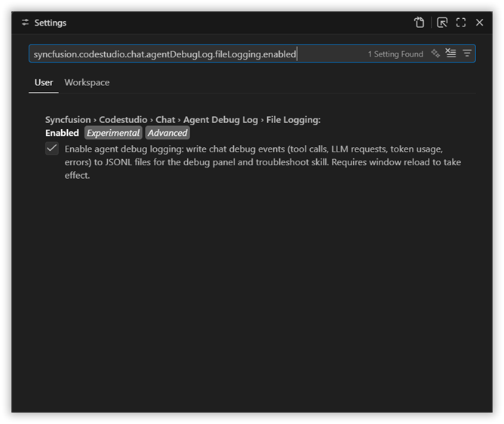Click the 'Enabled' setting name label
The image size is (504, 424).
click(62, 133)
